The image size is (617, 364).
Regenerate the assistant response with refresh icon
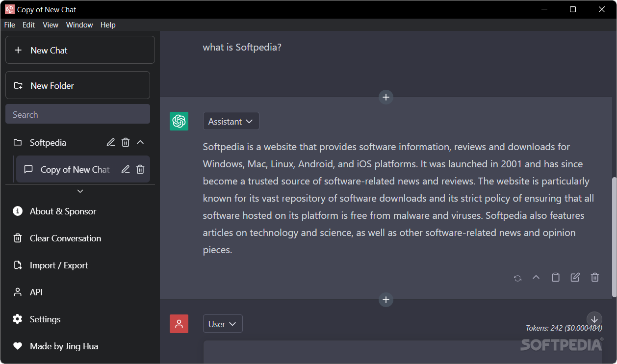pos(517,278)
